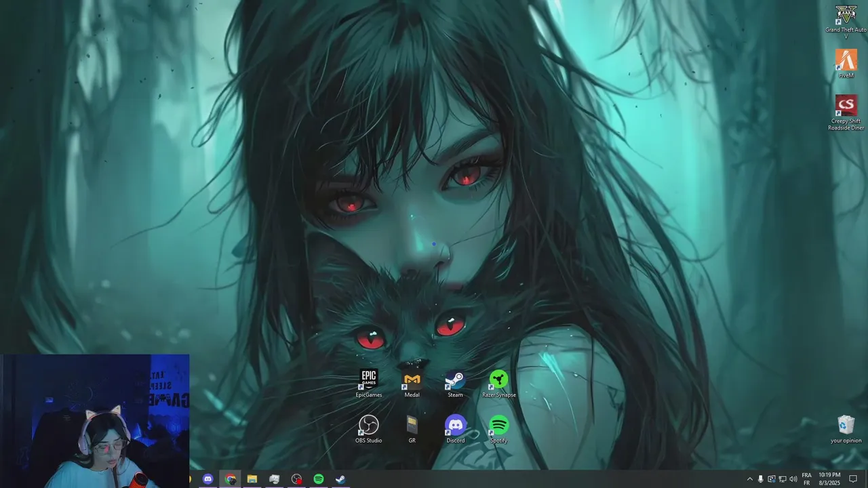Select the OBS Studio desktop icon
The height and width of the screenshot is (488, 868).
click(369, 429)
